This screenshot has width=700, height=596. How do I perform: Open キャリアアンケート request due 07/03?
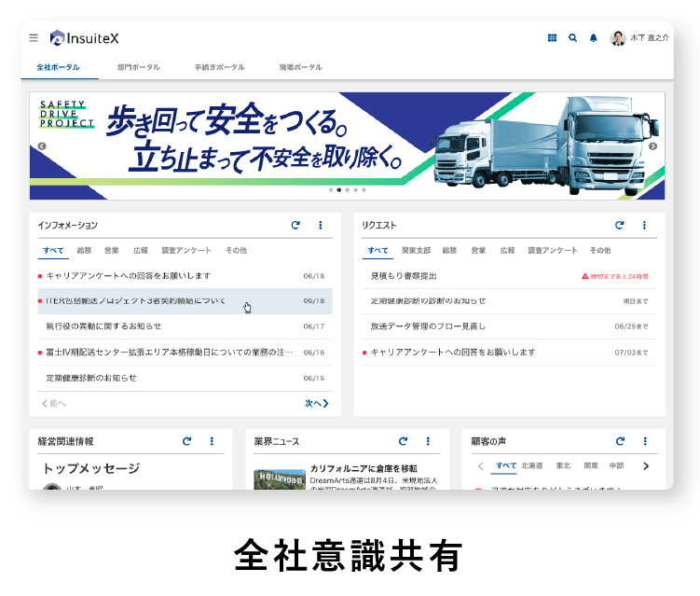[x=509, y=353]
